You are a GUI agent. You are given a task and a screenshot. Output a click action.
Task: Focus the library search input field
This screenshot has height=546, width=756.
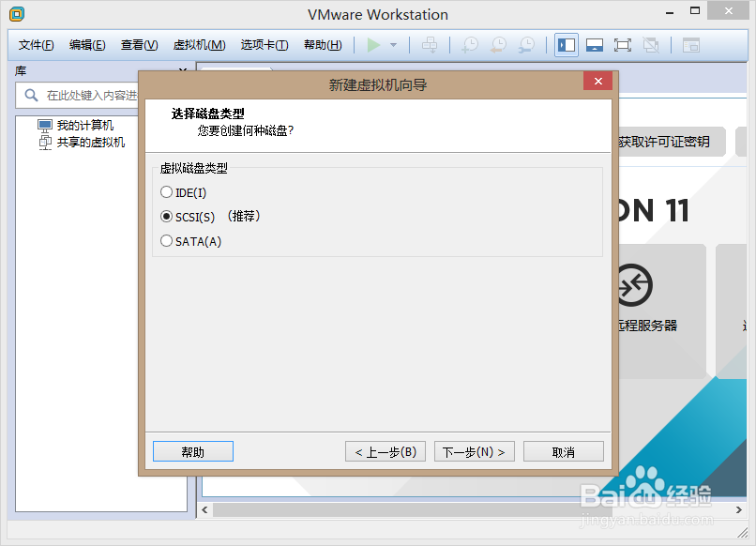tap(77, 96)
